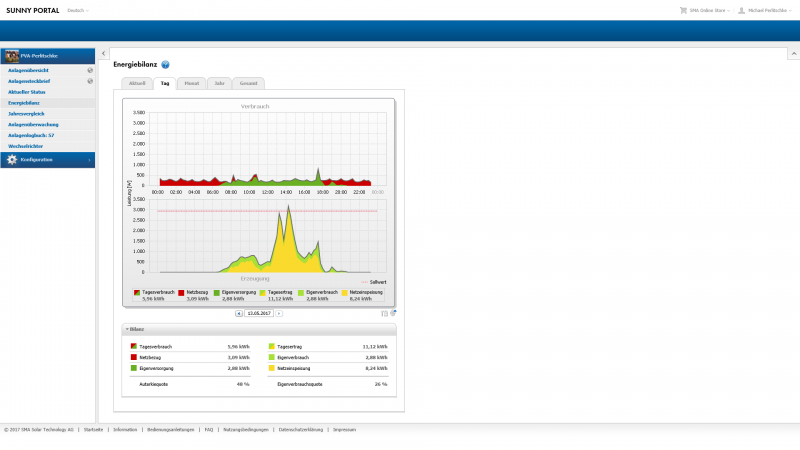Open Wechselrichter page
This screenshot has width=800, height=450.
coord(26,146)
